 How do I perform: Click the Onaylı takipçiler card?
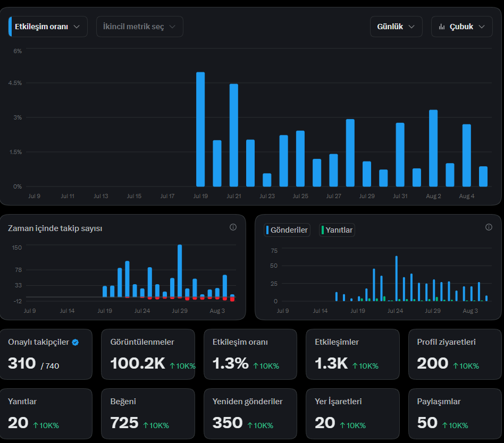pos(46,354)
